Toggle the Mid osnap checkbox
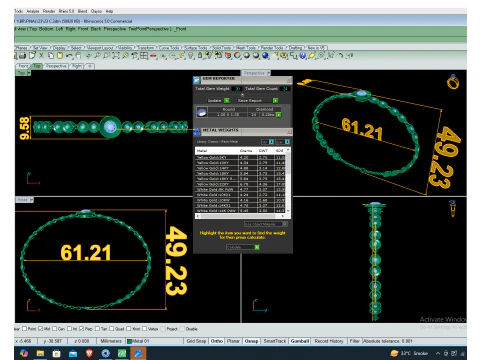This screenshot has height=360, width=480. 40,329
